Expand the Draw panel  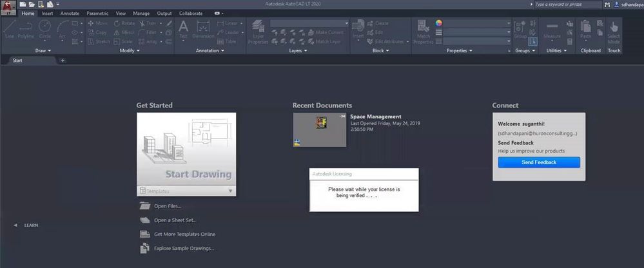coord(43,50)
